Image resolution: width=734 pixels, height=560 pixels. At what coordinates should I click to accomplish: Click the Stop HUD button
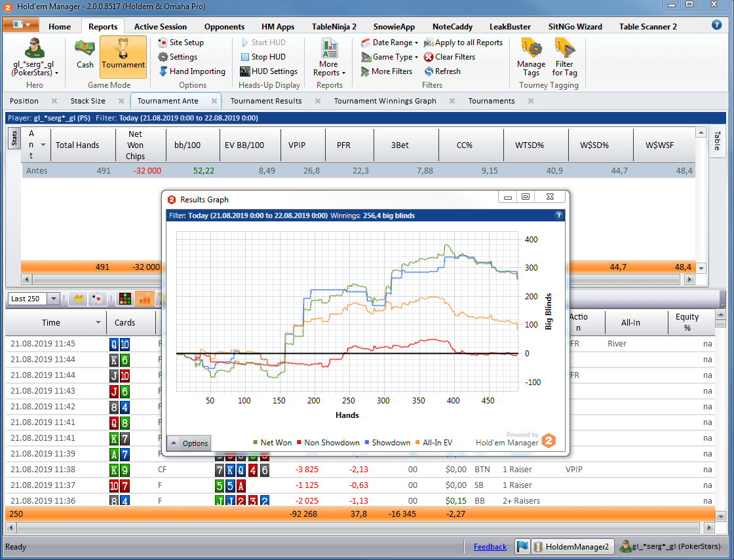(x=263, y=57)
